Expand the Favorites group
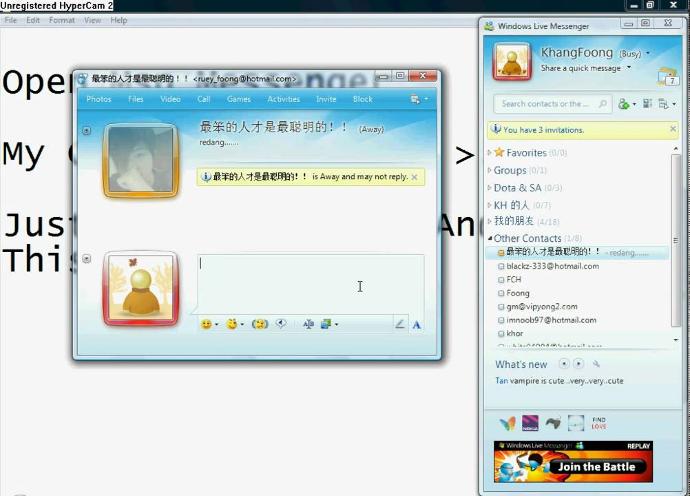 tap(489, 152)
